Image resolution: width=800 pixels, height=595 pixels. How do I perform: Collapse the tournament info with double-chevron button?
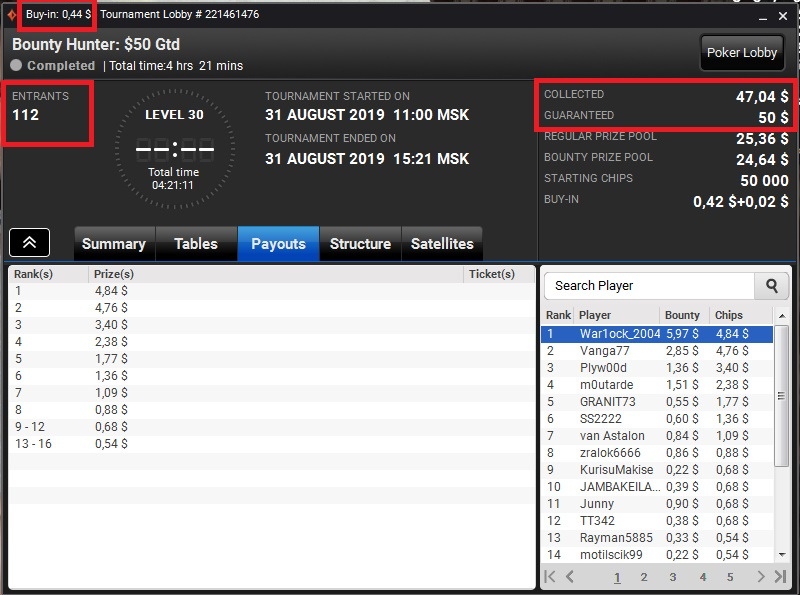pos(30,242)
